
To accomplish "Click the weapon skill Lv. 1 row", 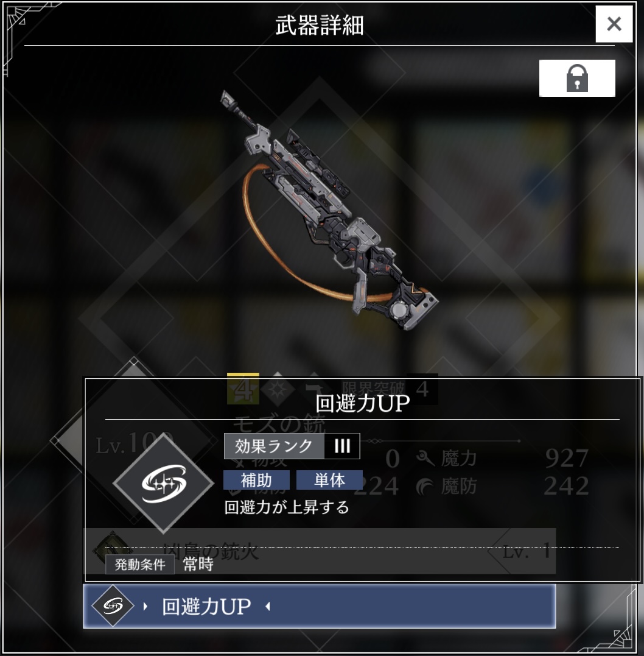I will 320,551.
